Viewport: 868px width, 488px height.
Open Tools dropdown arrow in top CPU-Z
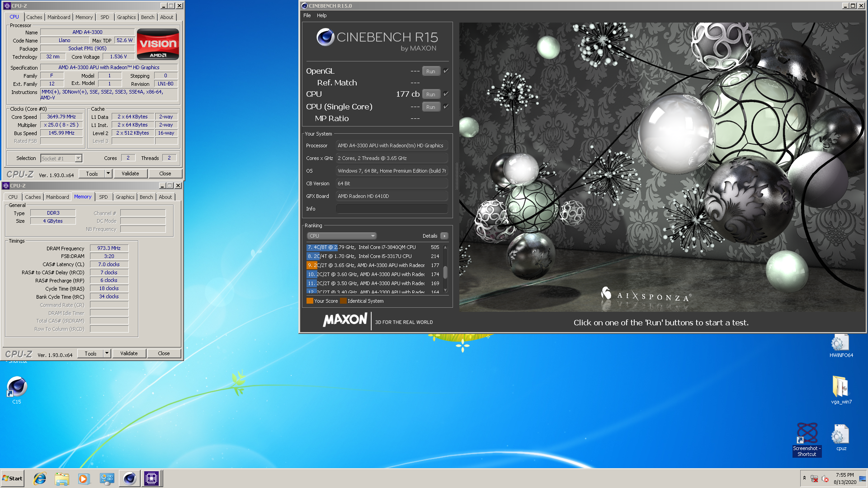click(108, 174)
